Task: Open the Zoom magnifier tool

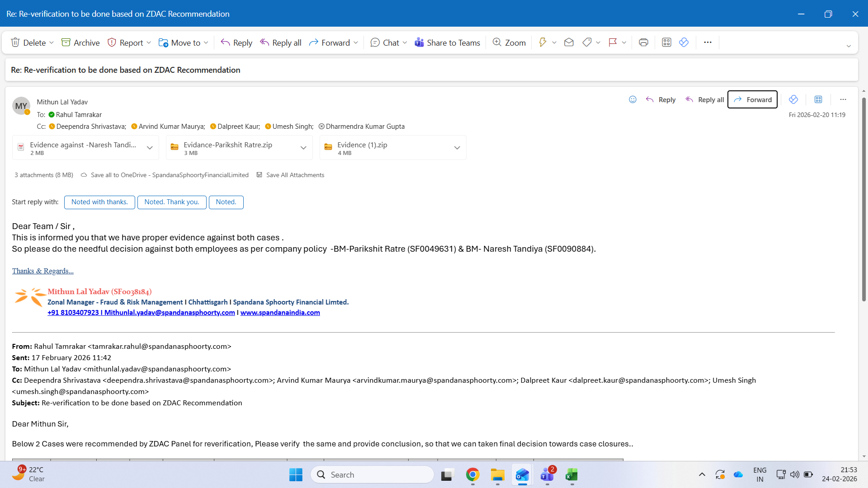Action: (x=509, y=42)
